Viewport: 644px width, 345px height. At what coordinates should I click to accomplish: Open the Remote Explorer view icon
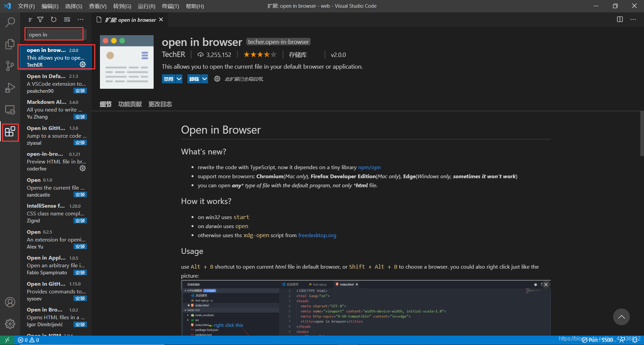pos(10,110)
